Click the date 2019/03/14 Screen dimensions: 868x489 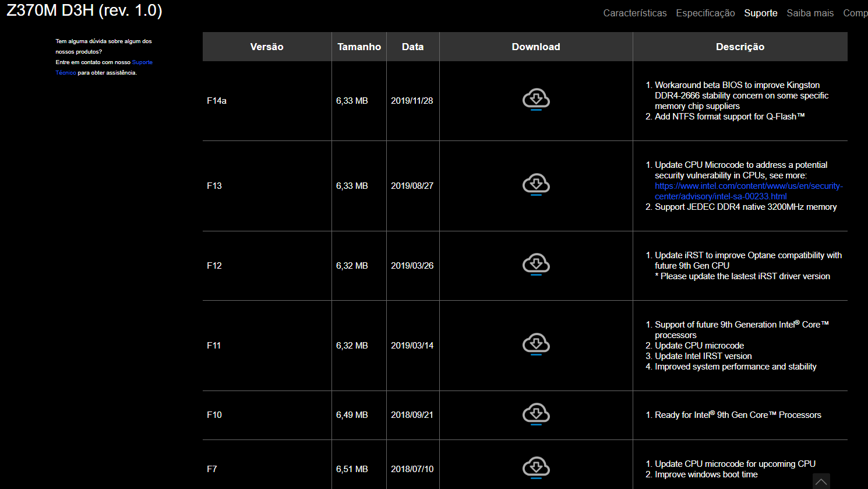click(x=412, y=346)
